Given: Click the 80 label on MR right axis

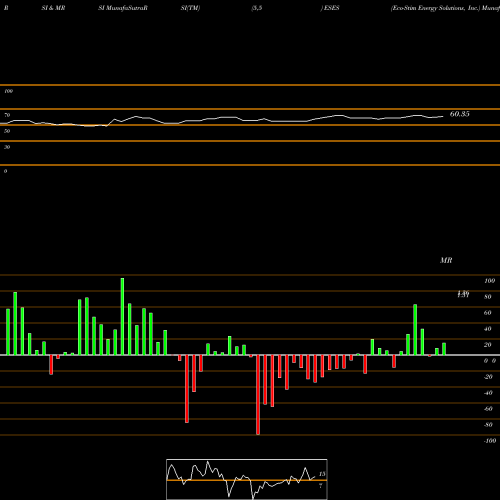Looking at the screenshot, I should click(x=488, y=297).
